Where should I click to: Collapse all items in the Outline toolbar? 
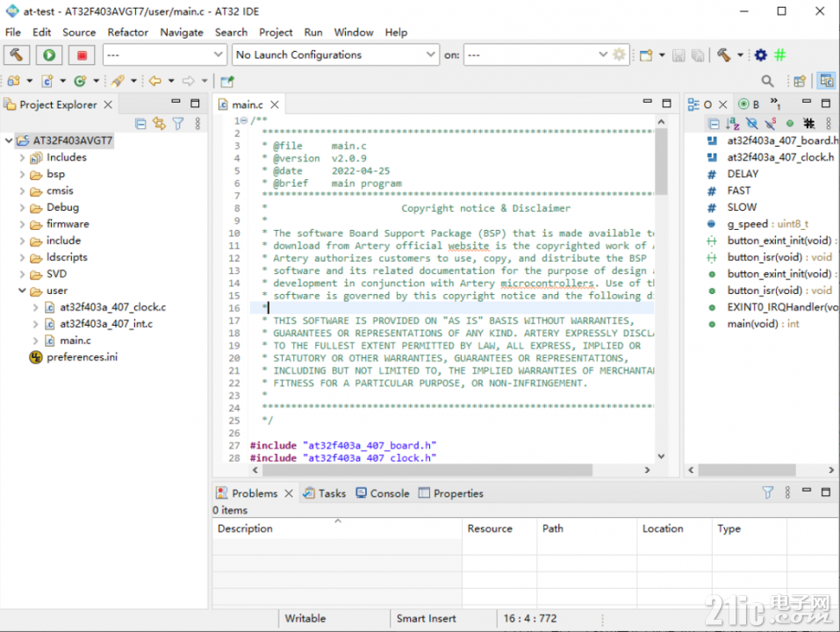pos(714,124)
